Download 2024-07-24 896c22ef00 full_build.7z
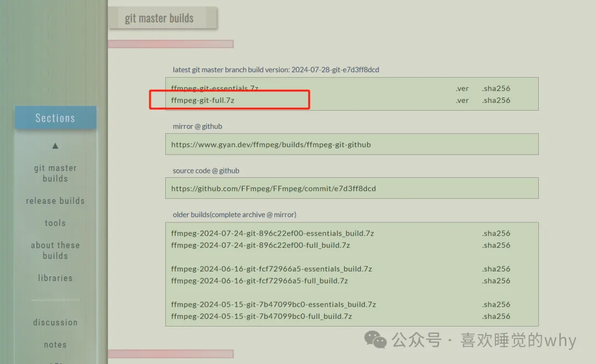This screenshot has height=364, width=595. click(x=260, y=245)
